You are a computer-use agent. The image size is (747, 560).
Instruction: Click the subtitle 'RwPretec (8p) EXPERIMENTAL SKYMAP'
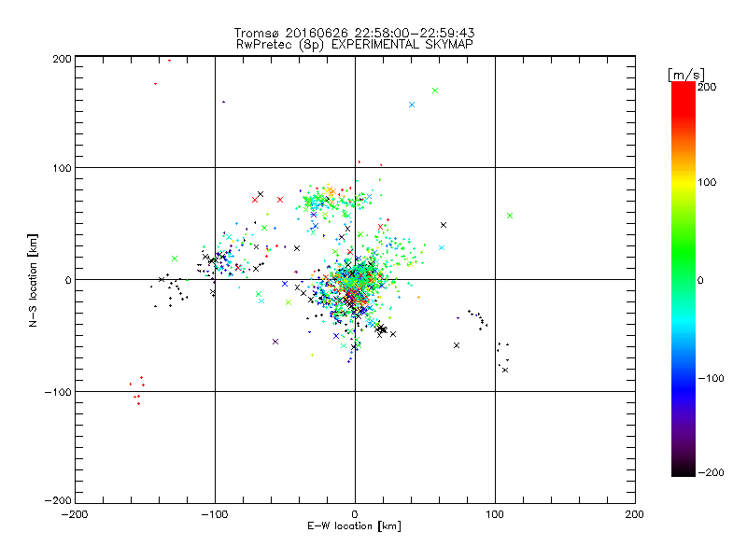point(355,44)
